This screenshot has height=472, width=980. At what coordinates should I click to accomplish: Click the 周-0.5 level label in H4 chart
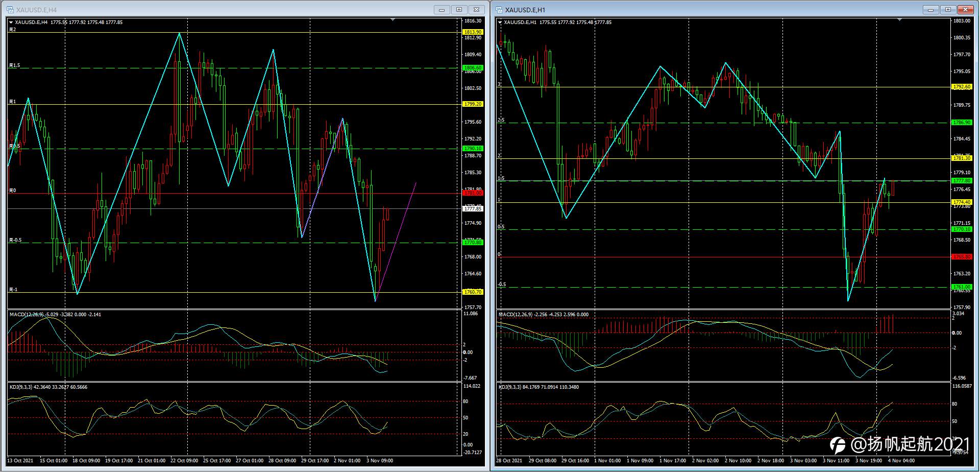15,240
